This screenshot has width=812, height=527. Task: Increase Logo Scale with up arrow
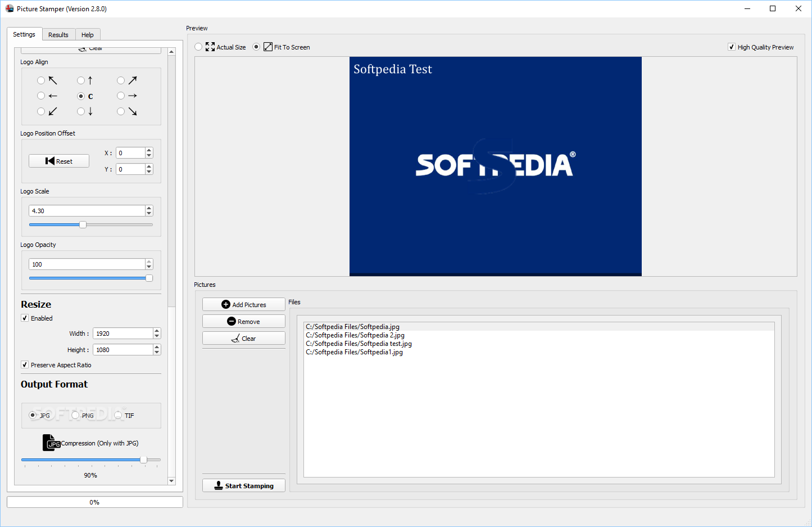coord(149,208)
